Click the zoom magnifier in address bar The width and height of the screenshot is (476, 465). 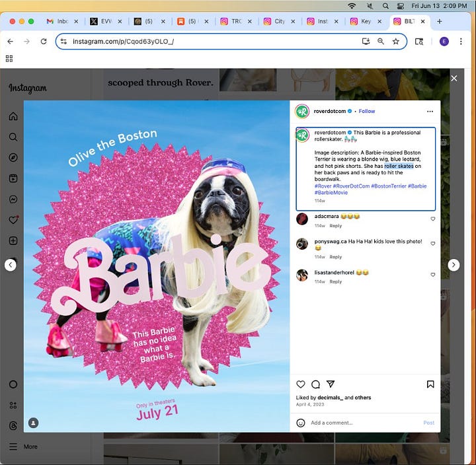click(x=381, y=41)
